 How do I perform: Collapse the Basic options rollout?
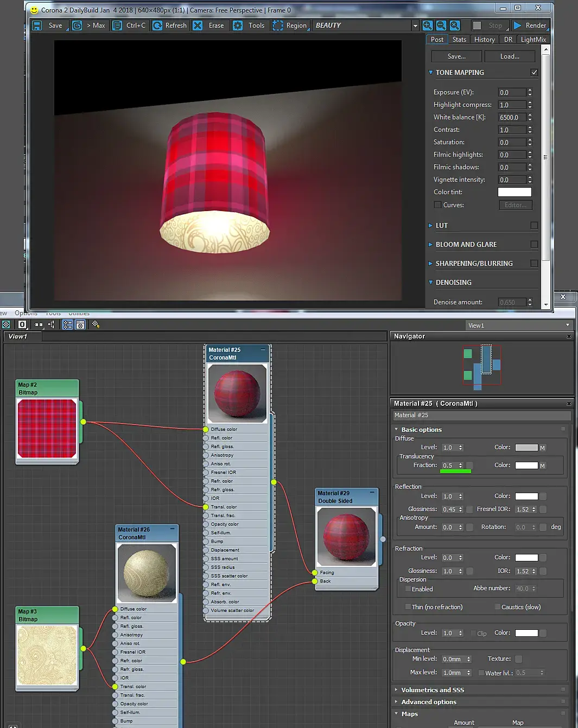[397, 429]
